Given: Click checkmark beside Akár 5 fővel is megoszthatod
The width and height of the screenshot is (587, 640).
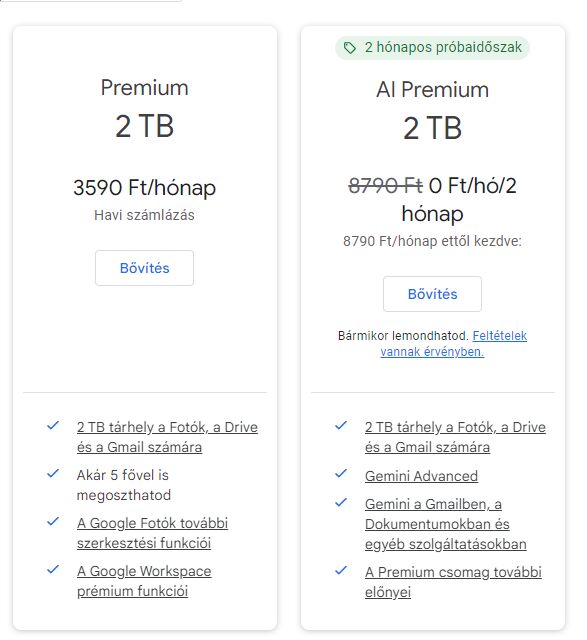Looking at the screenshot, I should click(x=53, y=473).
